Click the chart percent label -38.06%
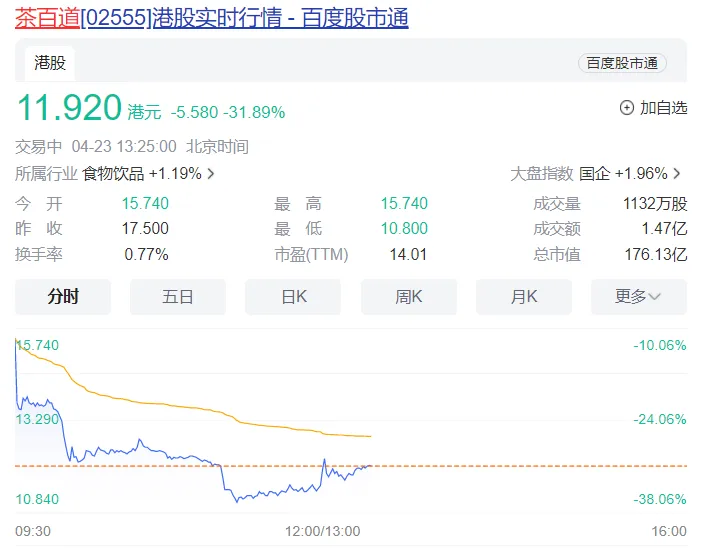Screen dimensions: 713x548 pyautogui.click(x=660, y=499)
